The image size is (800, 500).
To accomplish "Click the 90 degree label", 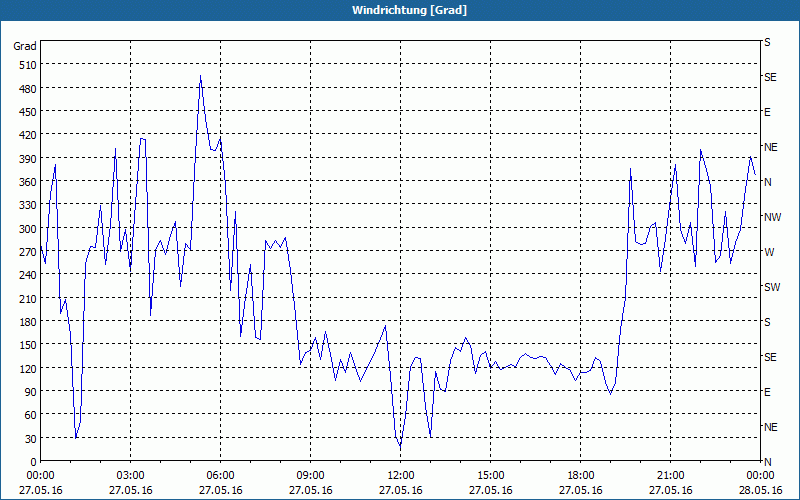I will (x=31, y=392).
